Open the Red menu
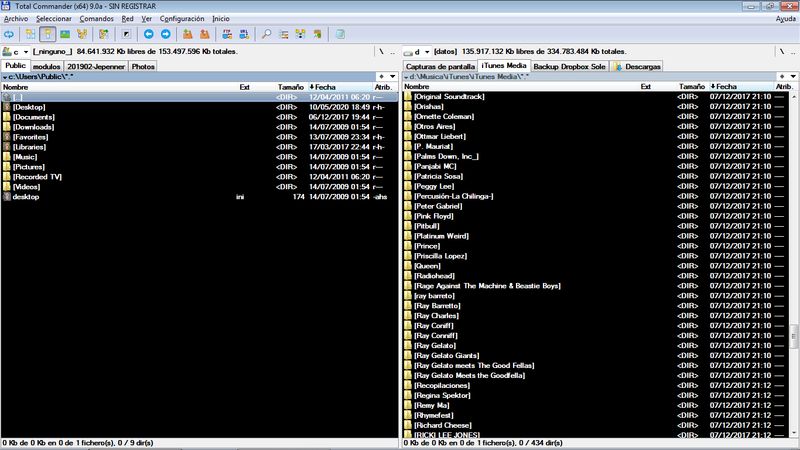This screenshot has height=450, width=800. pyautogui.click(x=127, y=19)
